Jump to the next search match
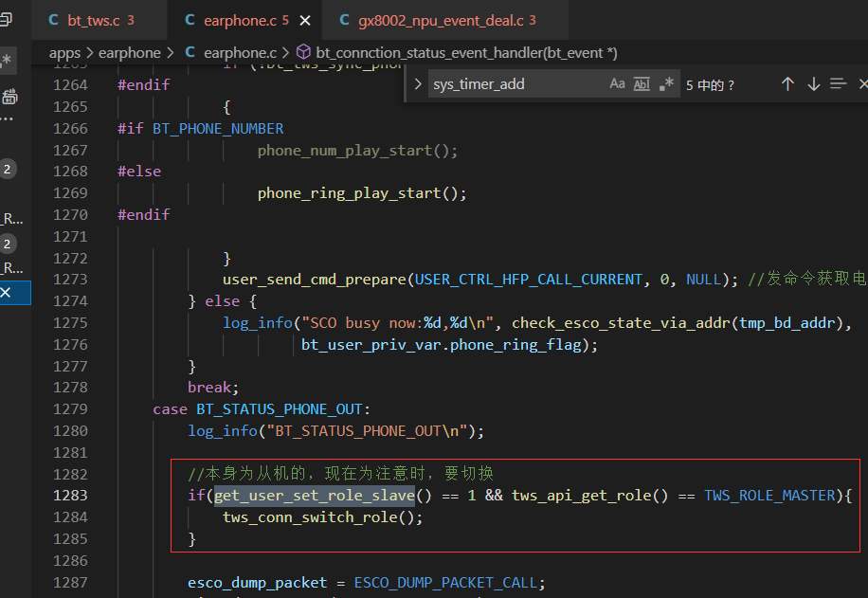The image size is (868, 598). 813,84
